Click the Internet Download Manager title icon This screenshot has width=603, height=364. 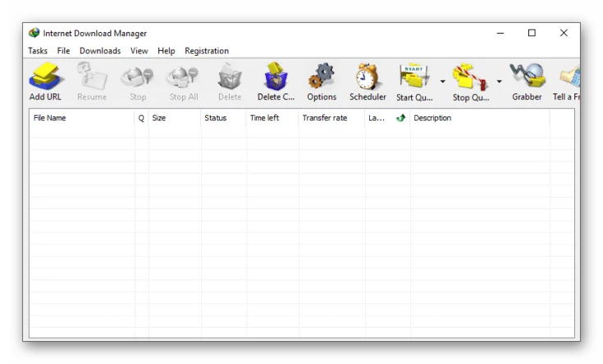(34, 33)
